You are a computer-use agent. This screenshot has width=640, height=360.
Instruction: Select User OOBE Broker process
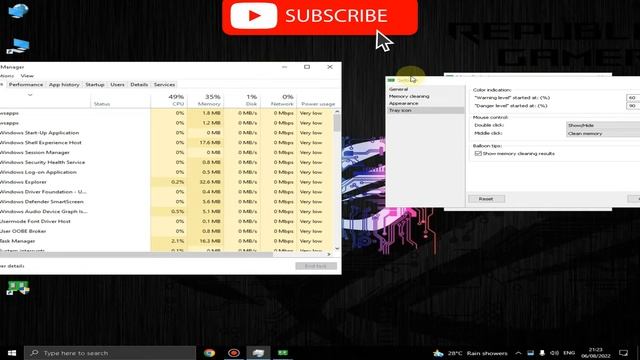click(x=167, y=231)
